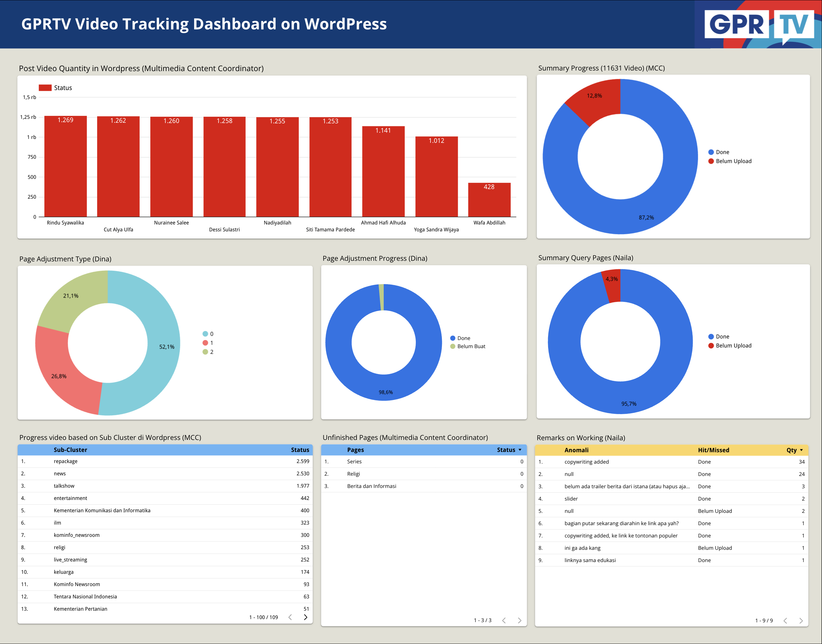The image size is (822, 644).
Task: Sort by Status header in Sub-Cluster table
Action: coord(300,450)
